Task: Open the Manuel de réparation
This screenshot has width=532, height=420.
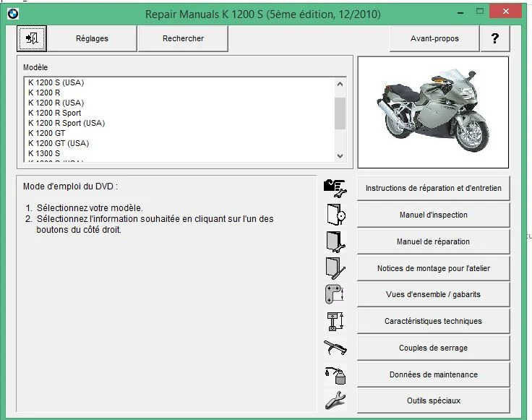Action: point(433,241)
